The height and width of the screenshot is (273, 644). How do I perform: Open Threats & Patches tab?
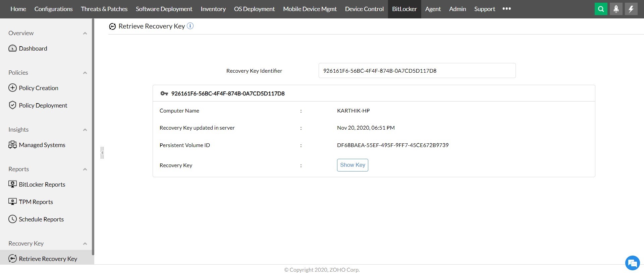pos(104,9)
